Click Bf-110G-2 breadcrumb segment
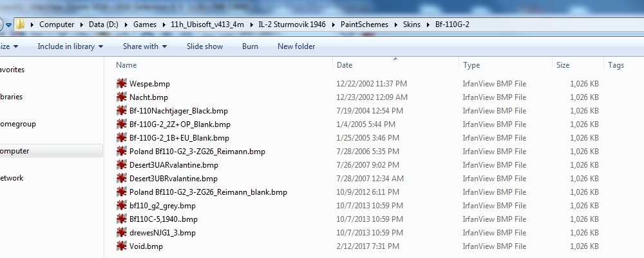 [x=452, y=25]
